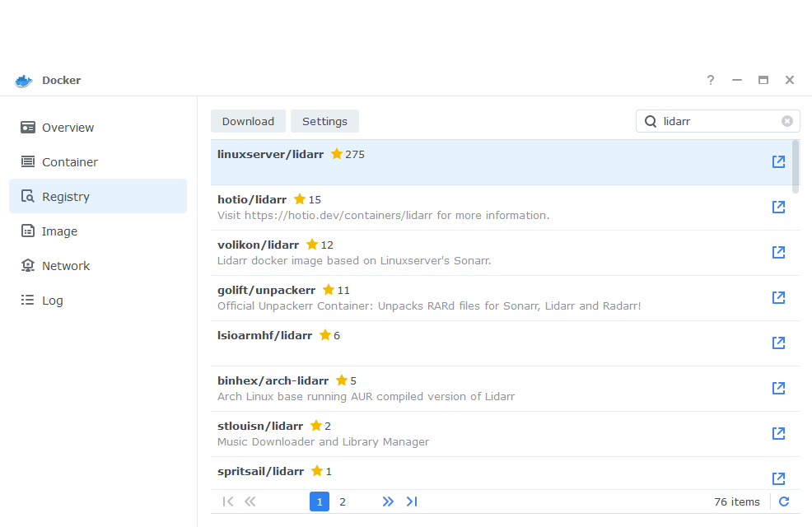This screenshot has width=812, height=527.
Task: Switch to results page 2
Action: (x=343, y=501)
